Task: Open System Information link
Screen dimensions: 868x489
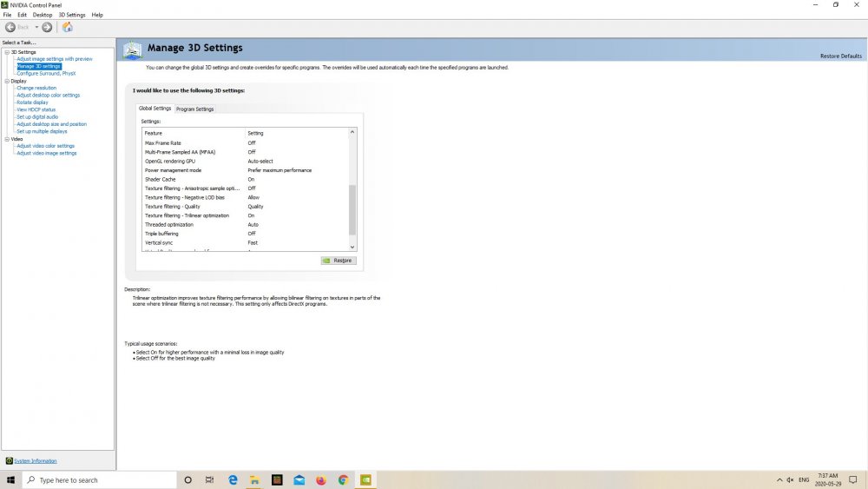Action: click(36, 460)
